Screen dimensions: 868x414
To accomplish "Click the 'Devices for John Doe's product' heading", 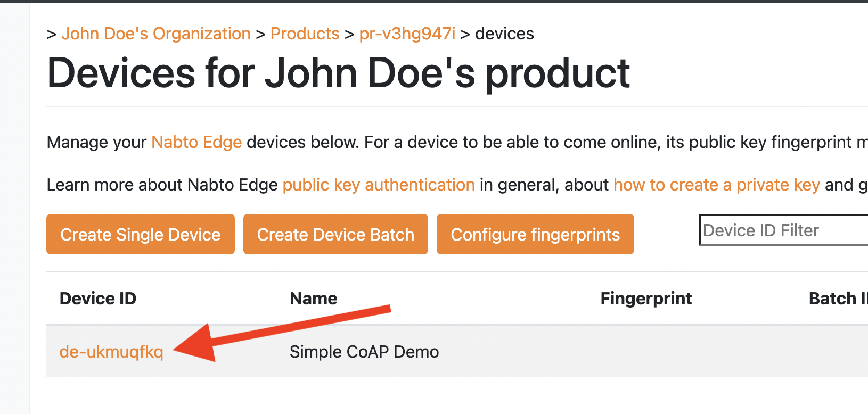I will point(339,73).
